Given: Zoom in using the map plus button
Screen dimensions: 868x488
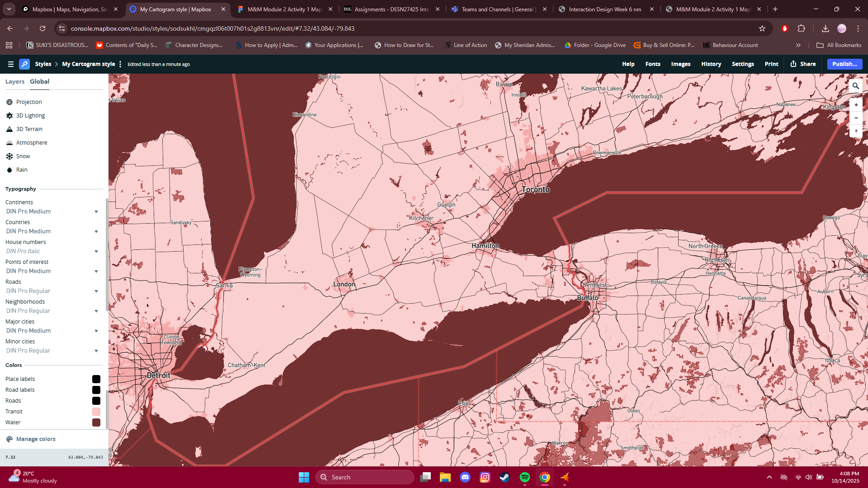Looking at the screenshot, I should 856,105.
